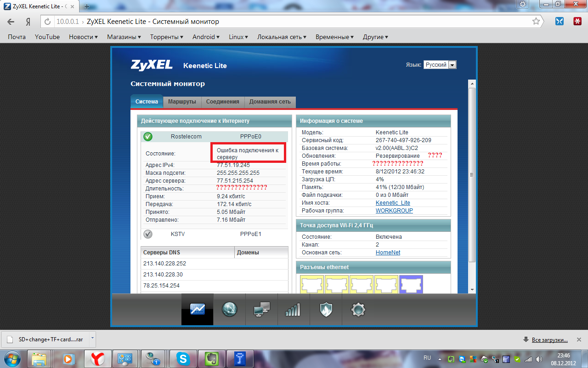Open the System Monitor chart icon
Screen dimensions: 588x368
coord(198,310)
